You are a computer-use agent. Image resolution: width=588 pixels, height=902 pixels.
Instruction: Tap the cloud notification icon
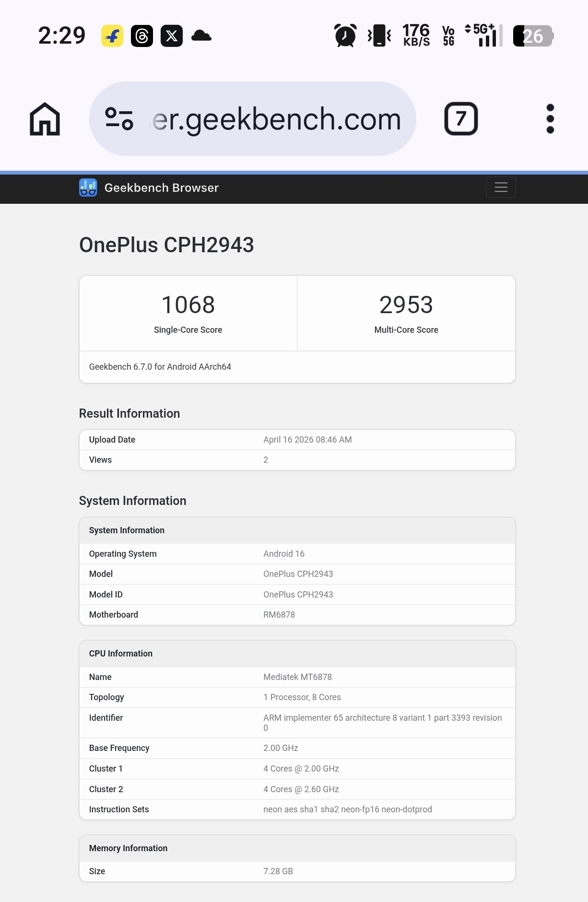click(x=201, y=36)
